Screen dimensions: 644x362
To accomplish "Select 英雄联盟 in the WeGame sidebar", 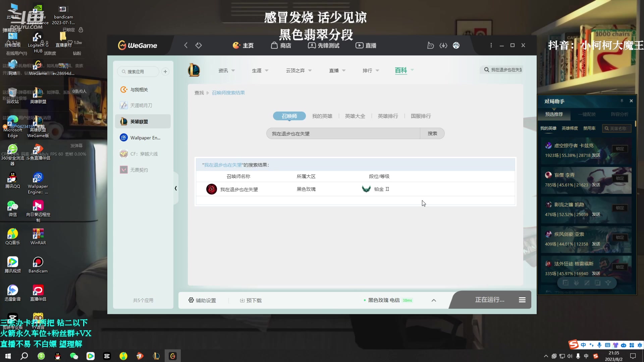I will pyautogui.click(x=143, y=121).
